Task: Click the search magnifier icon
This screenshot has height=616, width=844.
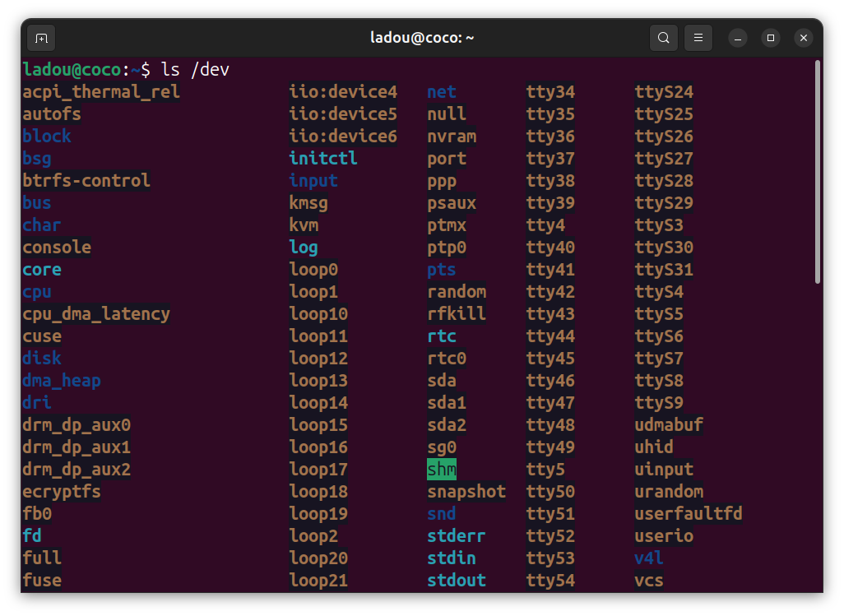Action: (663, 38)
